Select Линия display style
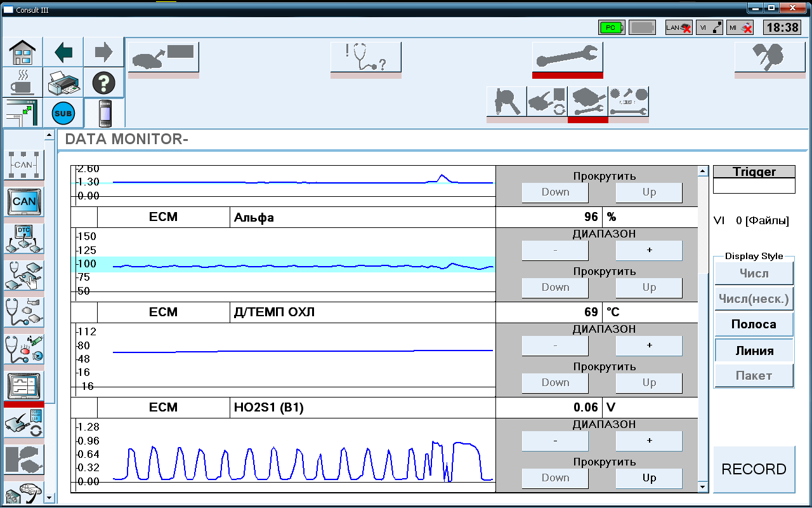This screenshot has height=508, width=812. coord(754,351)
